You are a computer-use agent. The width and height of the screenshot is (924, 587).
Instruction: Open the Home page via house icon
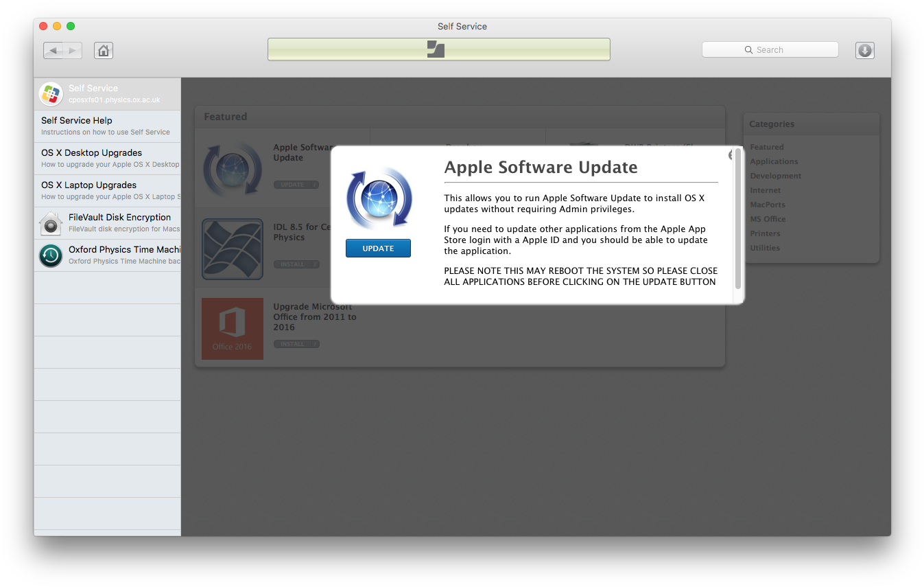coord(104,50)
